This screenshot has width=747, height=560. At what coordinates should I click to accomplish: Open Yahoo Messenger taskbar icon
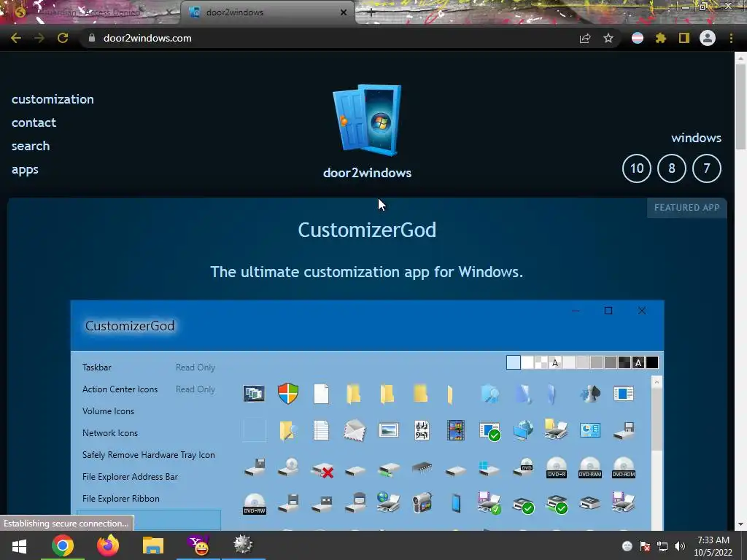[198, 545]
